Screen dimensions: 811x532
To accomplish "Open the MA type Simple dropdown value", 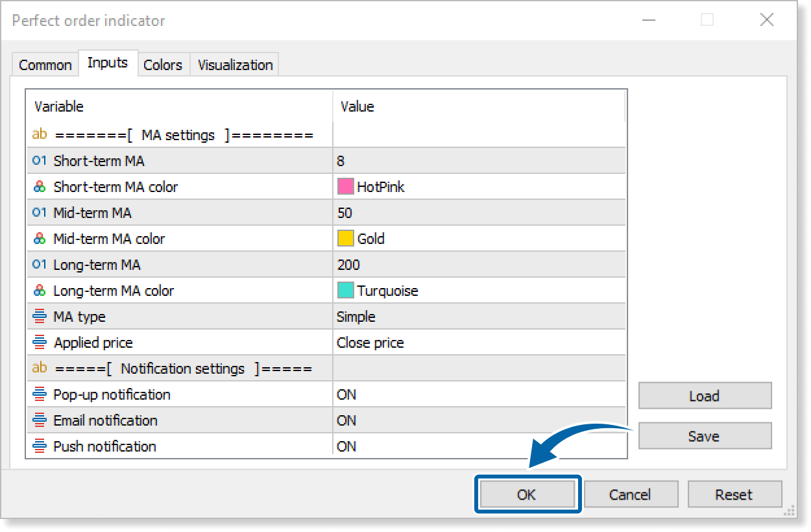I will pos(479,317).
